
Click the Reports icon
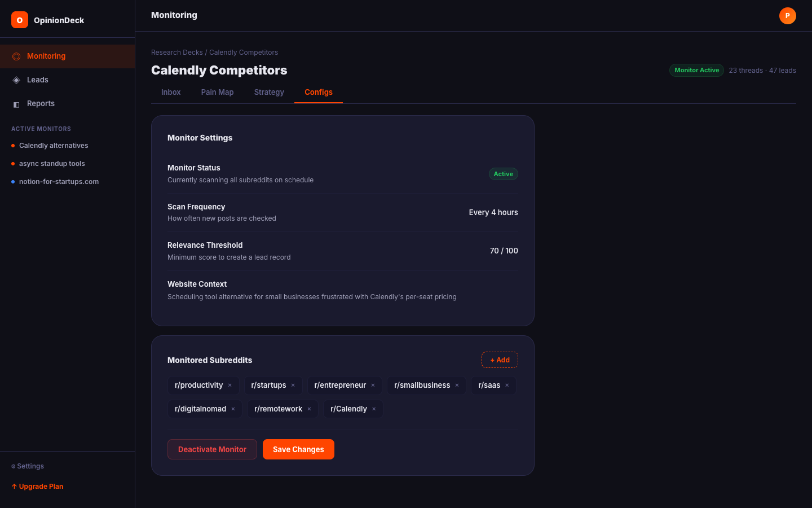click(x=16, y=103)
